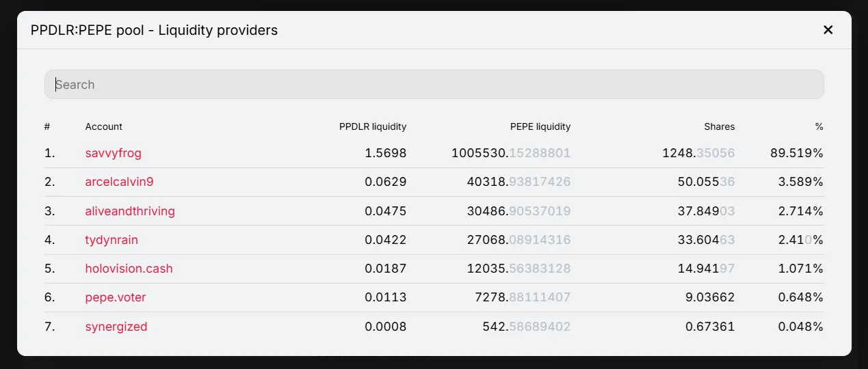Visit the aliveandthriving account page

(x=130, y=211)
